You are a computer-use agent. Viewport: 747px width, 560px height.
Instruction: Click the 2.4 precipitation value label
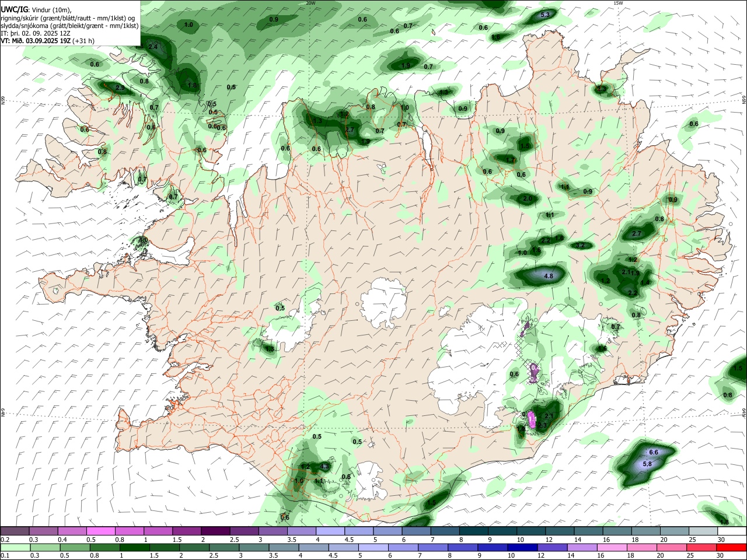pos(153,47)
